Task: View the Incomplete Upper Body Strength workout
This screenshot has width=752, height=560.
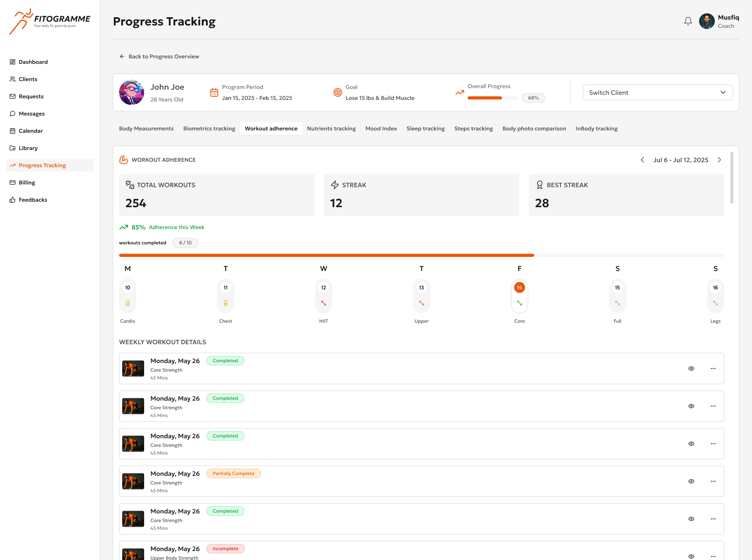Action: click(691, 556)
